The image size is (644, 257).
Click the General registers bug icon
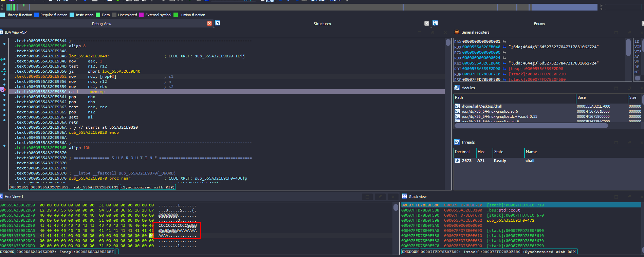[x=457, y=32]
